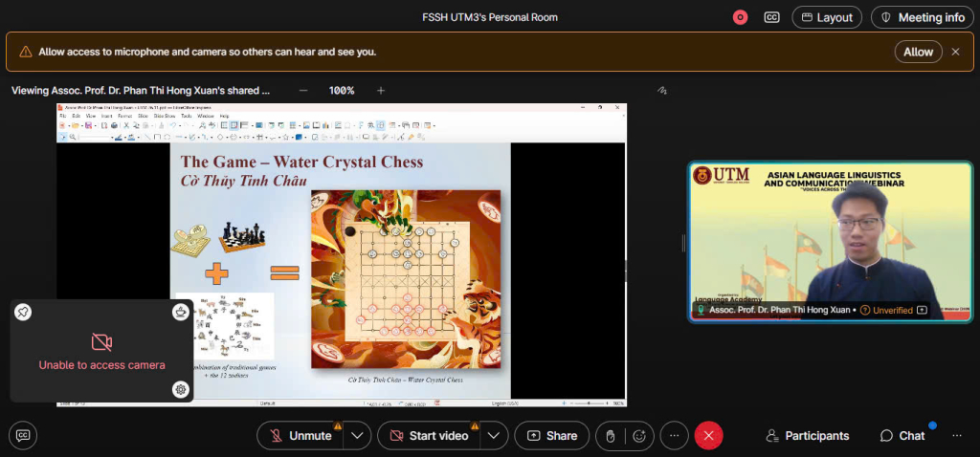The image size is (980, 457).
Task: Expand the audio options dropdown next to Unmute
Action: [x=357, y=436]
